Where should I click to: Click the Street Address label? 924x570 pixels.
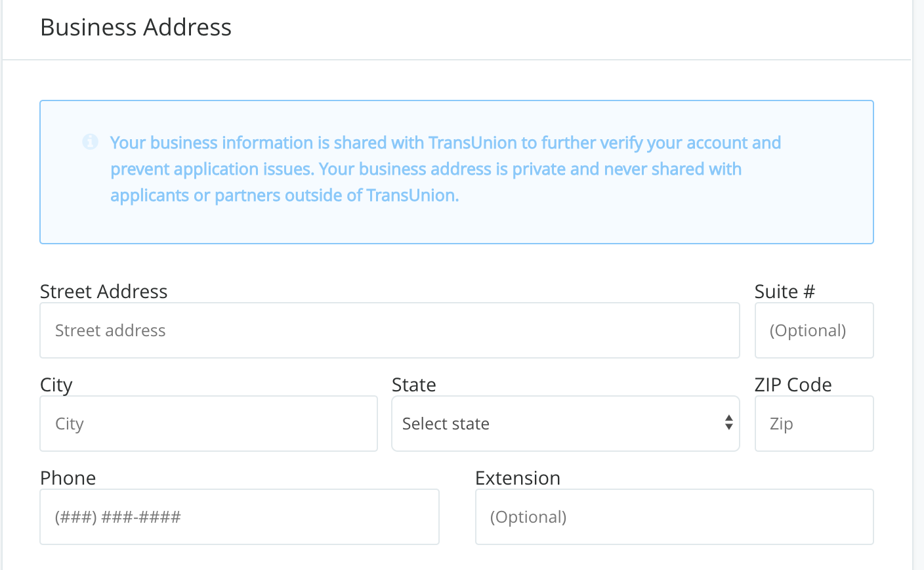pyautogui.click(x=104, y=292)
